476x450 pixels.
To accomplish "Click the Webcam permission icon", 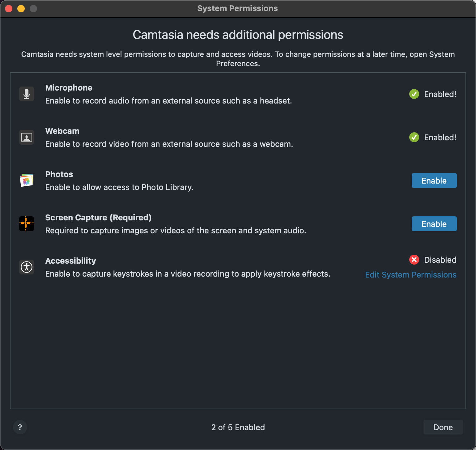I will [x=27, y=137].
